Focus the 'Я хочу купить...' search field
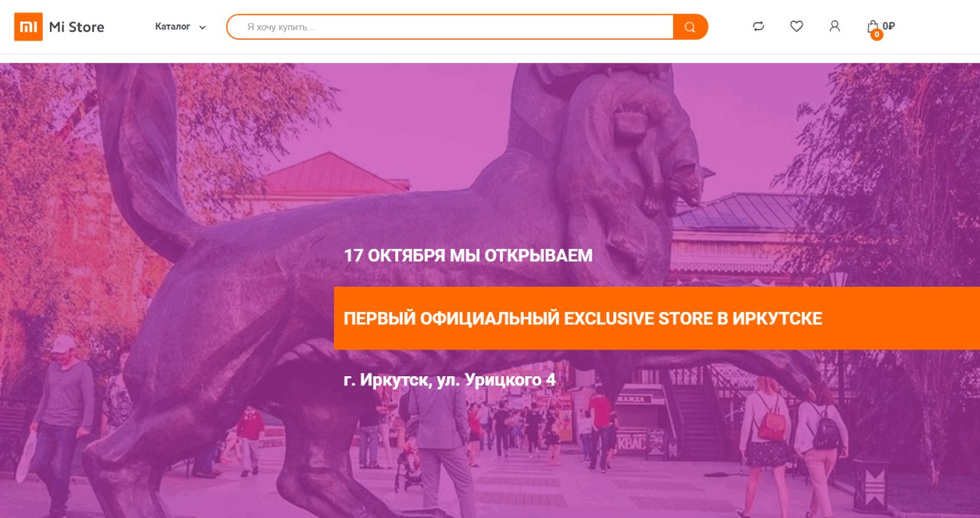Screen dimensions: 980x518 450,27
